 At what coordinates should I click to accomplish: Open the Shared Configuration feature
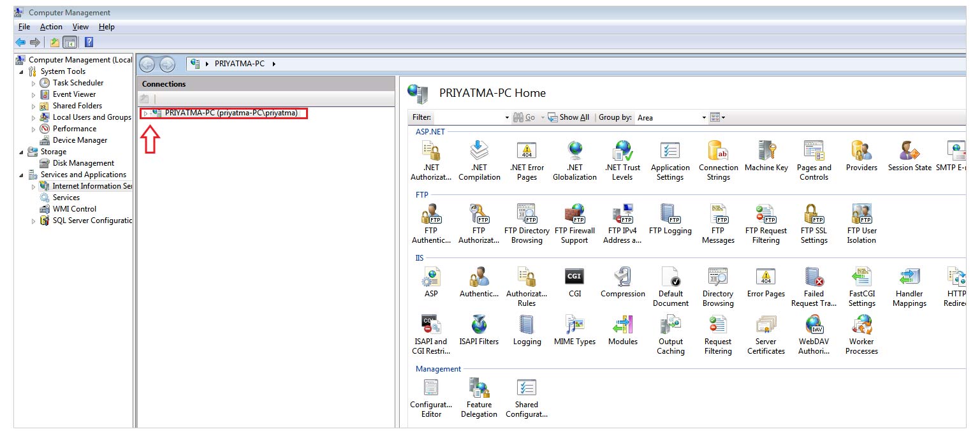click(x=527, y=398)
